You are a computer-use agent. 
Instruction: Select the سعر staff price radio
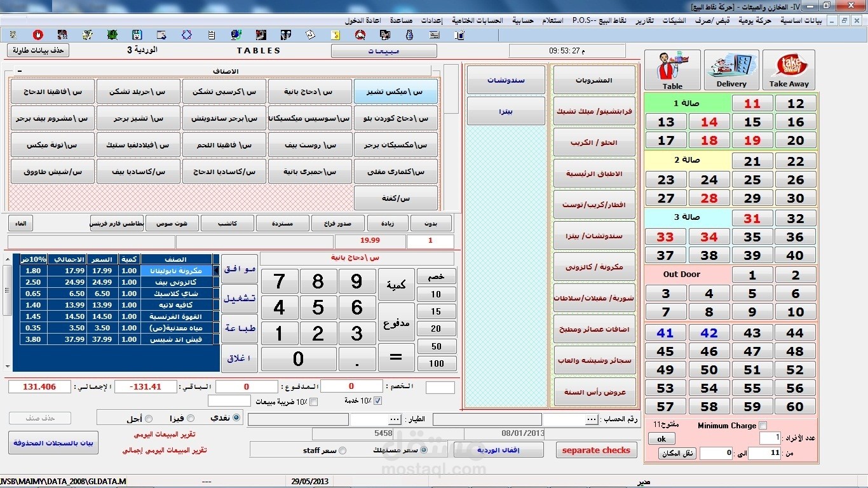point(342,451)
